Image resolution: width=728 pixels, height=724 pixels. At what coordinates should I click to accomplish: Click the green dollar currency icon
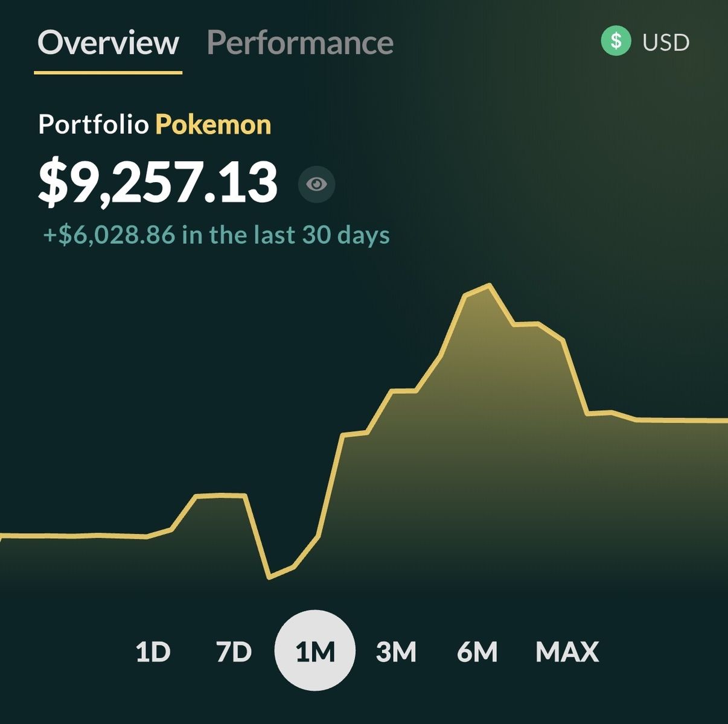point(616,42)
